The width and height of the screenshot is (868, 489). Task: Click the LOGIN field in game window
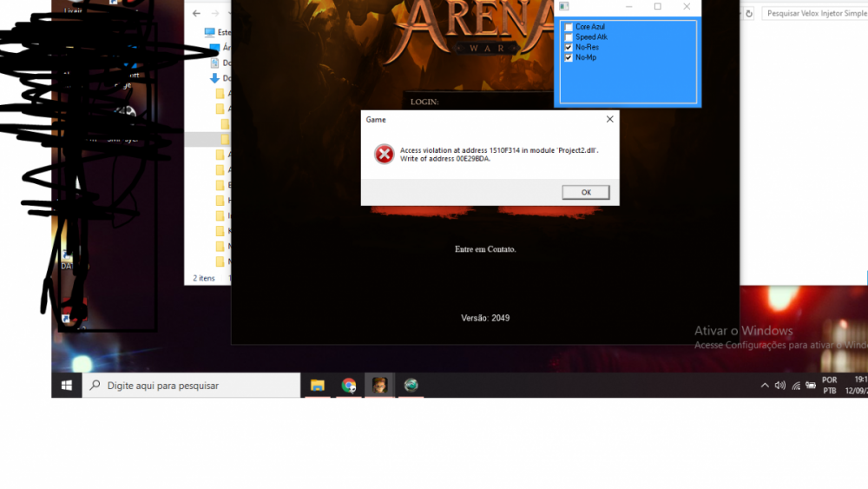(x=479, y=102)
